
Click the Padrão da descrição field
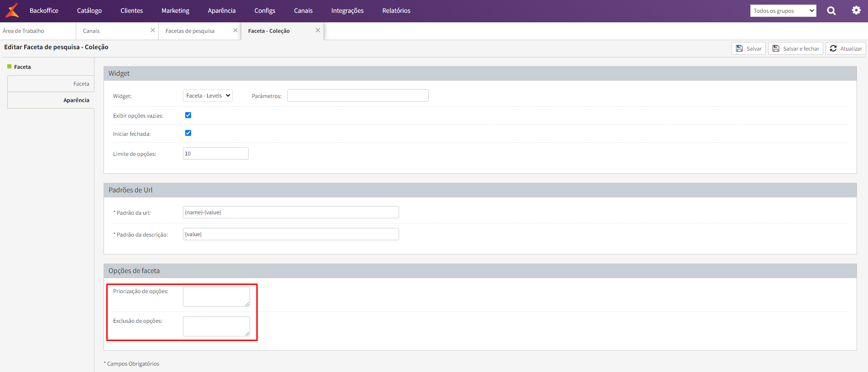291,234
